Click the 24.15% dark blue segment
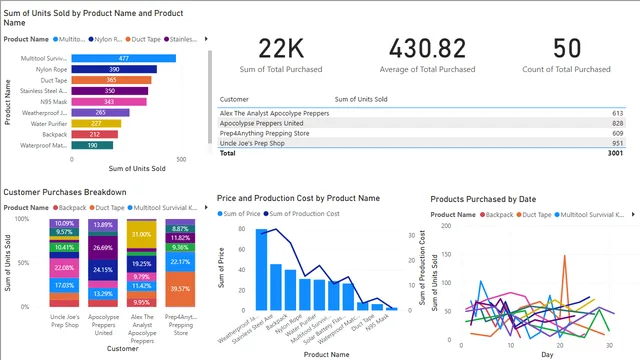Viewport: 640px width, 360px height. point(103,270)
